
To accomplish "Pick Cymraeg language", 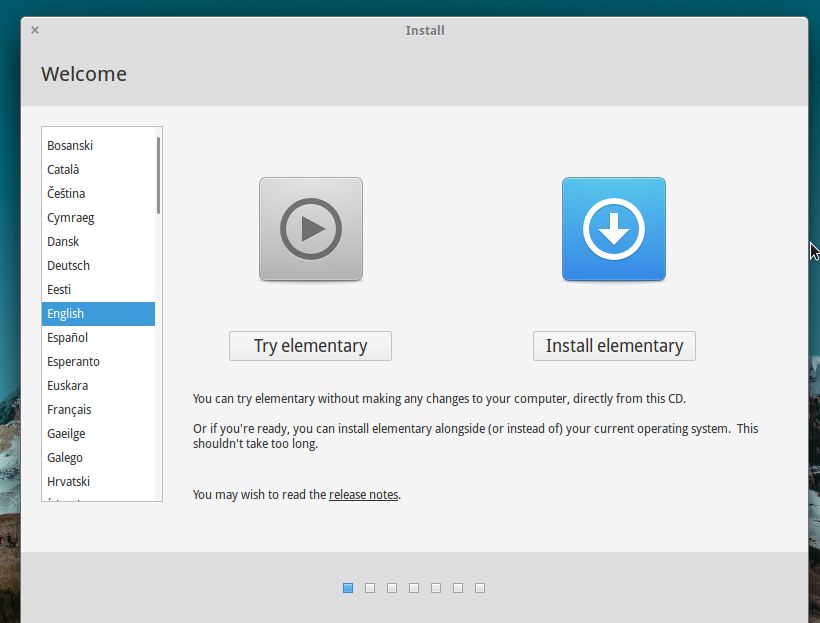I will [98, 218].
